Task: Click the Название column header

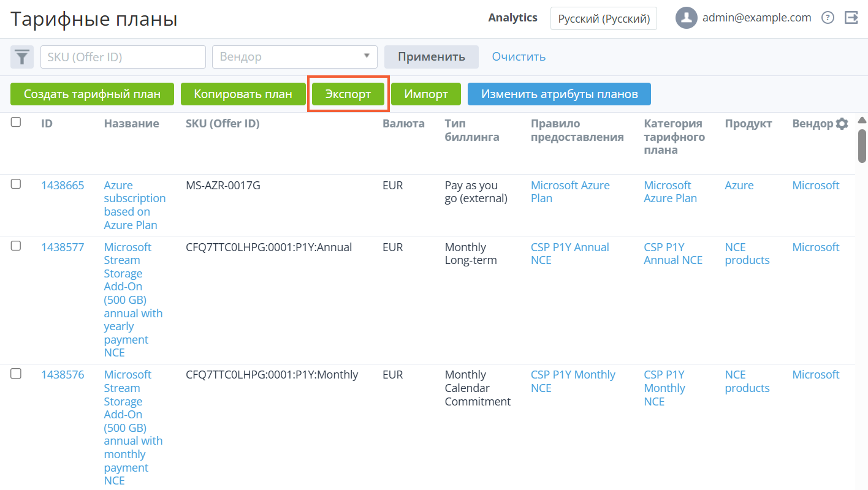Action: 132,124
